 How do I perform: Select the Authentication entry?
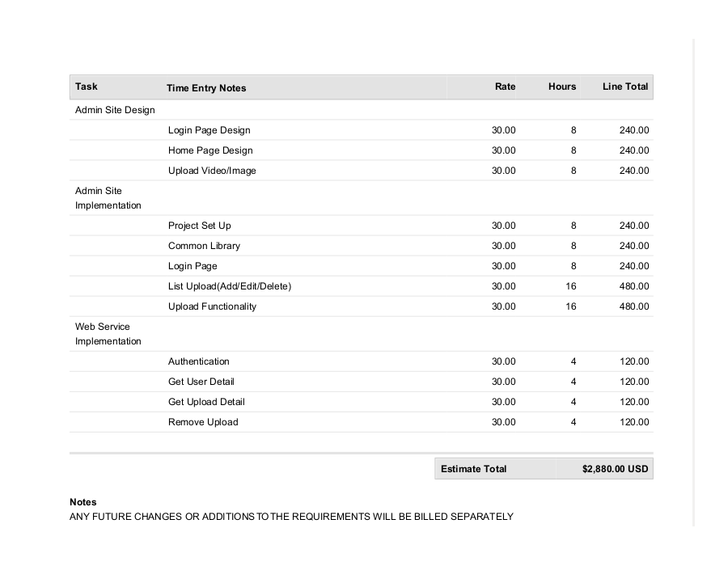pyautogui.click(x=199, y=361)
